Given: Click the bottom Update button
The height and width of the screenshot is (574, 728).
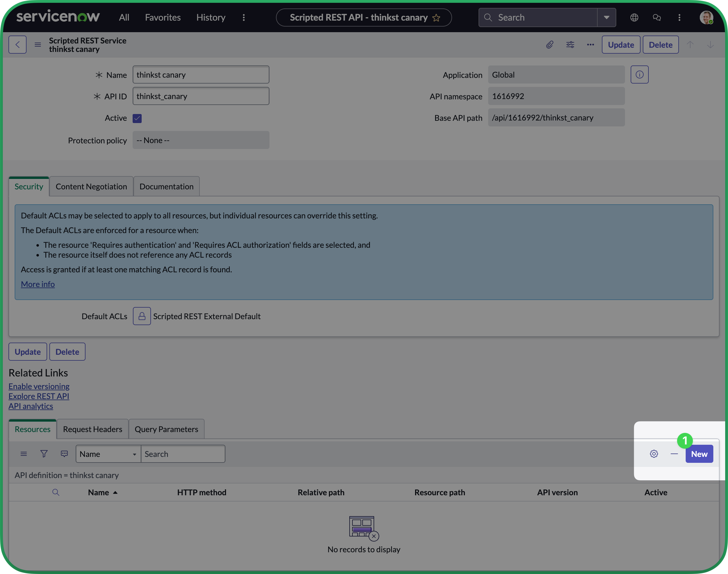Looking at the screenshot, I should [x=28, y=352].
